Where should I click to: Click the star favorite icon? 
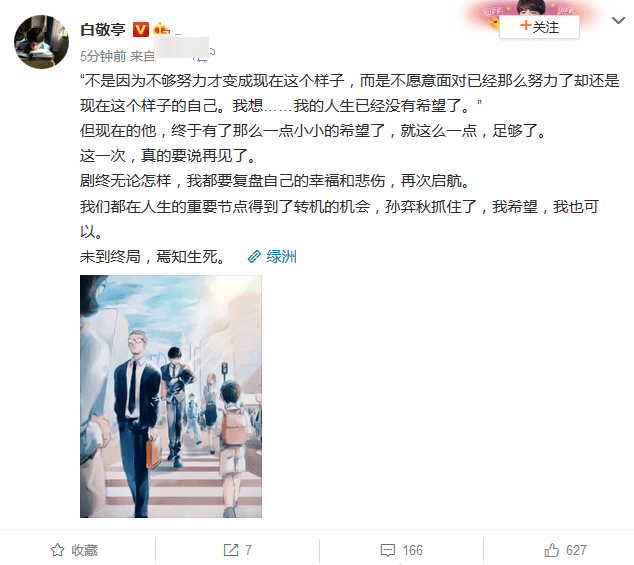(57, 550)
